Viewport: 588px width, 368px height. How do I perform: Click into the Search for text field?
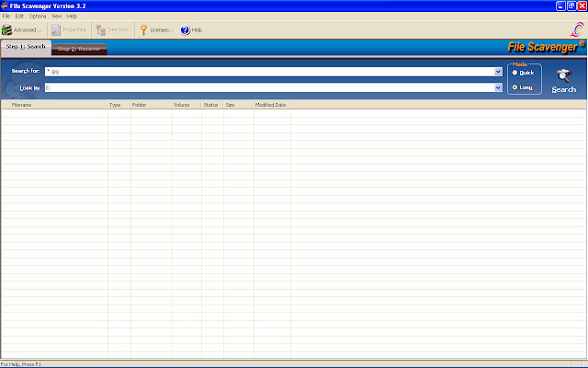(269, 72)
